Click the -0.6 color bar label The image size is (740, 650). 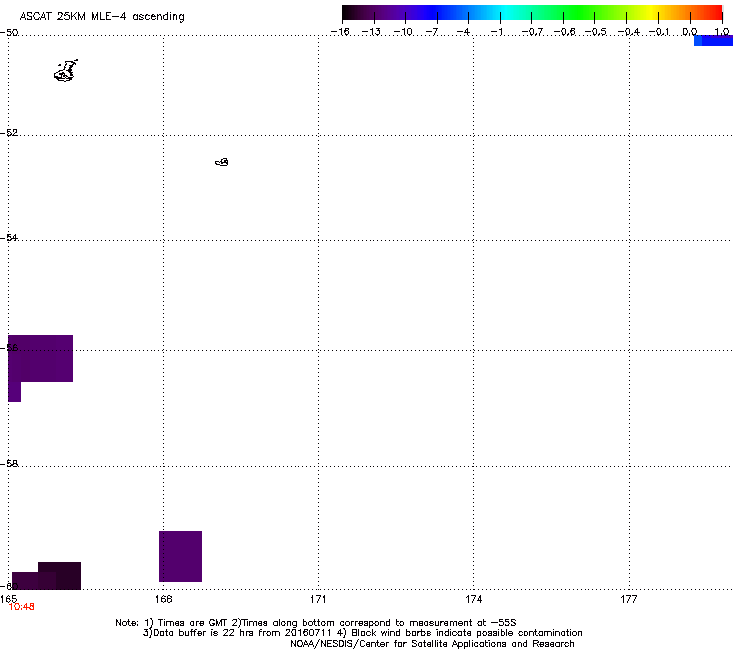pyautogui.click(x=564, y=32)
